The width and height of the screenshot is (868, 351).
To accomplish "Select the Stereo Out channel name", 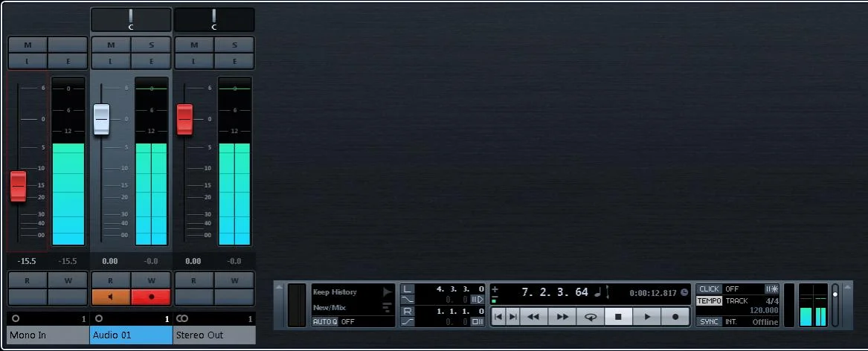I will pos(215,335).
